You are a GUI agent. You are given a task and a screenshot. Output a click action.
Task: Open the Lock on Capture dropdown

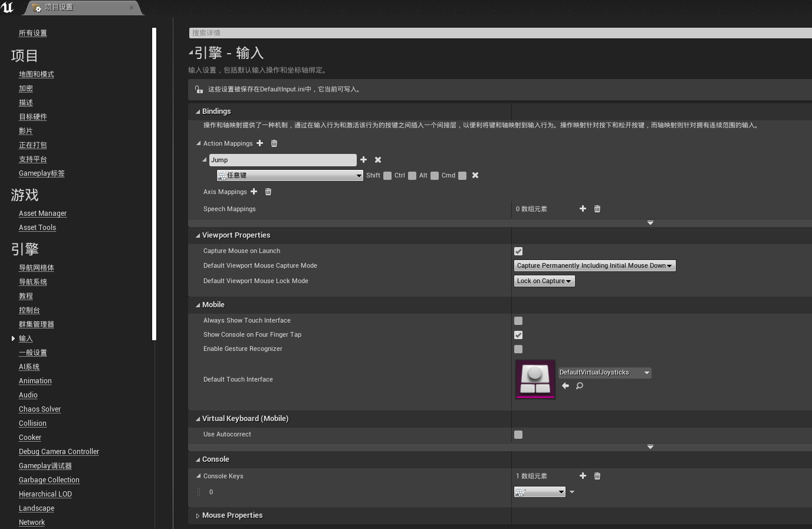point(544,281)
